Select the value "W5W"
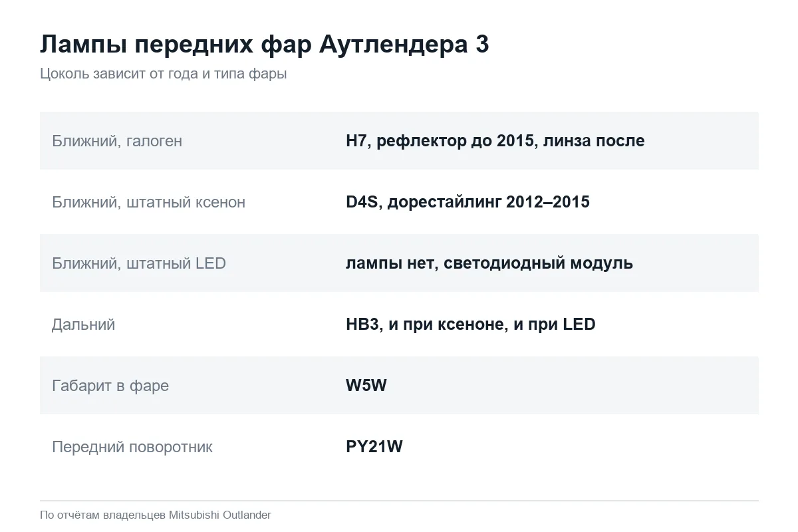 tap(366, 386)
